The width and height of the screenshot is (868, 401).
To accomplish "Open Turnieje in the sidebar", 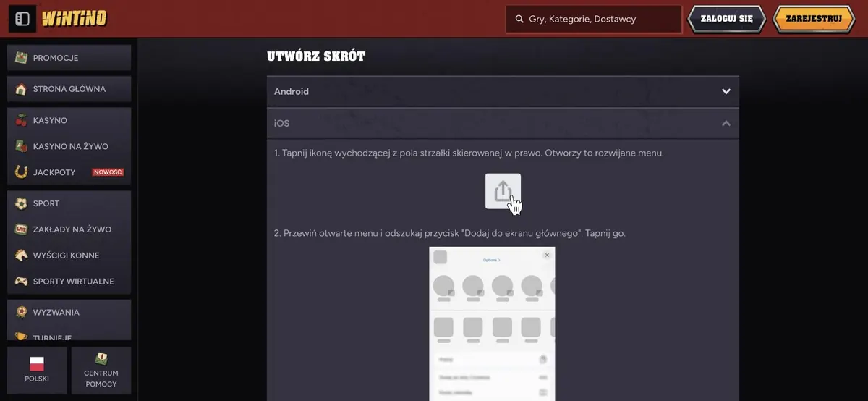I will (69, 334).
